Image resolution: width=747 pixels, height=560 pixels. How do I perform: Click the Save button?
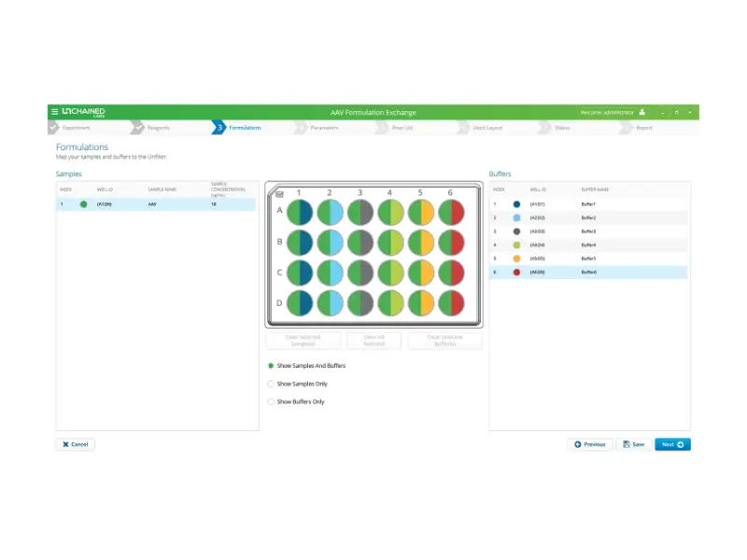[x=634, y=444]
